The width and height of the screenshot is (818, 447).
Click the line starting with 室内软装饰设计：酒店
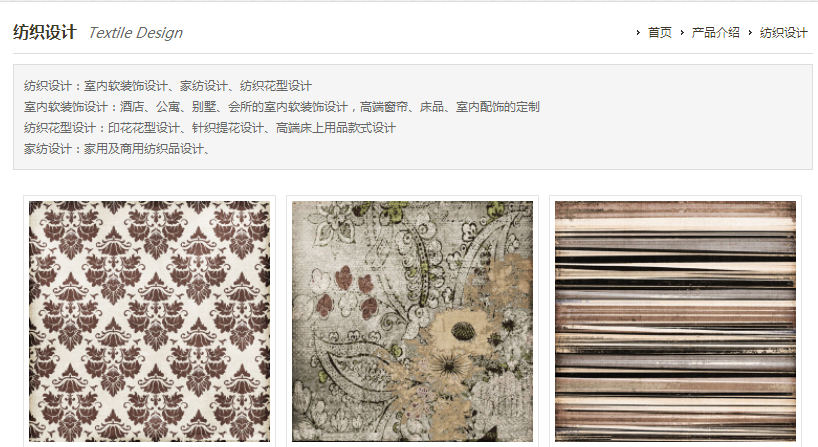281,107
